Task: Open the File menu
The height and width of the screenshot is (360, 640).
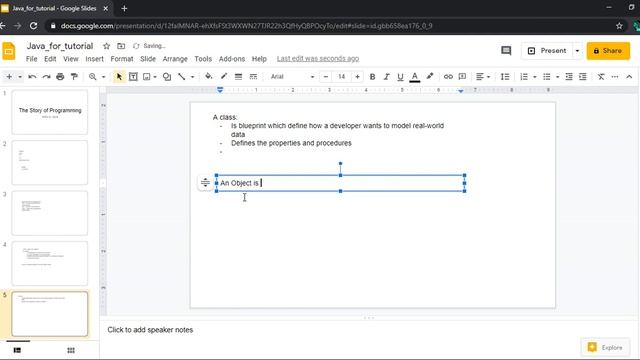Action: point(31,59)
